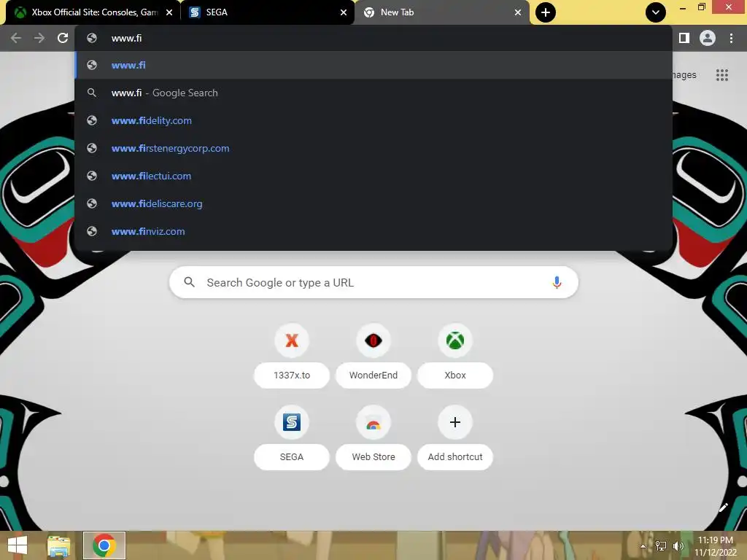This screenshot has width=747, height=560.
Task: Open the volume speaker tray icon
Action: coord(678,546)
